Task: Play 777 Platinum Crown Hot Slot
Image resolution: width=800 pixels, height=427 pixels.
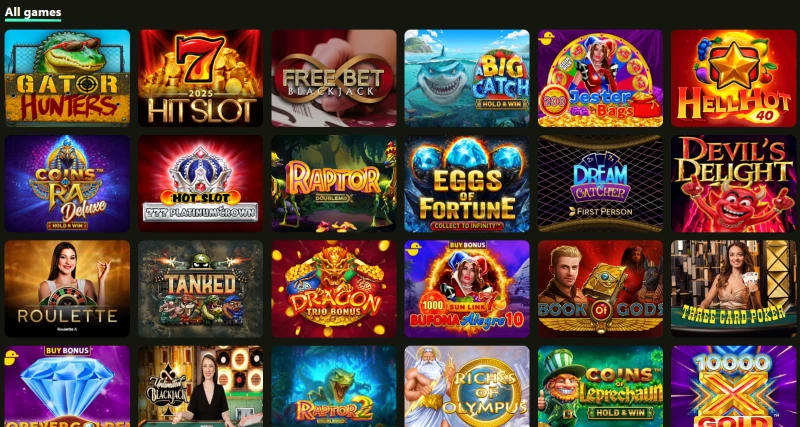Action: coord(201,184)
